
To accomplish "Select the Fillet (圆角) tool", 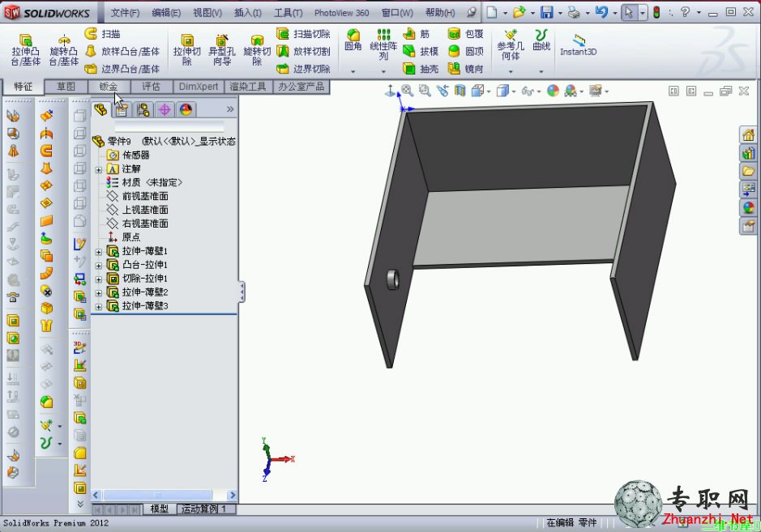I will pyautogui.click(x=353, y=40).
